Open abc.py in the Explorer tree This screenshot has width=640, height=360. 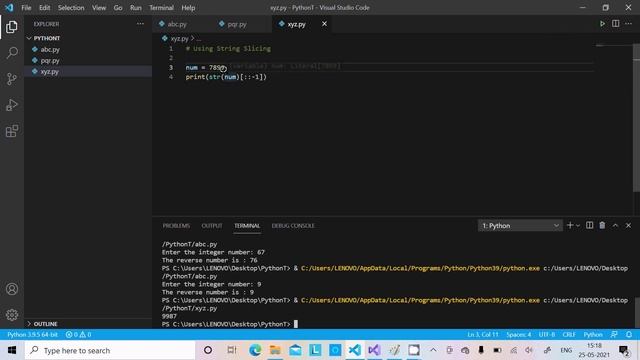click(x=50, y=49)
